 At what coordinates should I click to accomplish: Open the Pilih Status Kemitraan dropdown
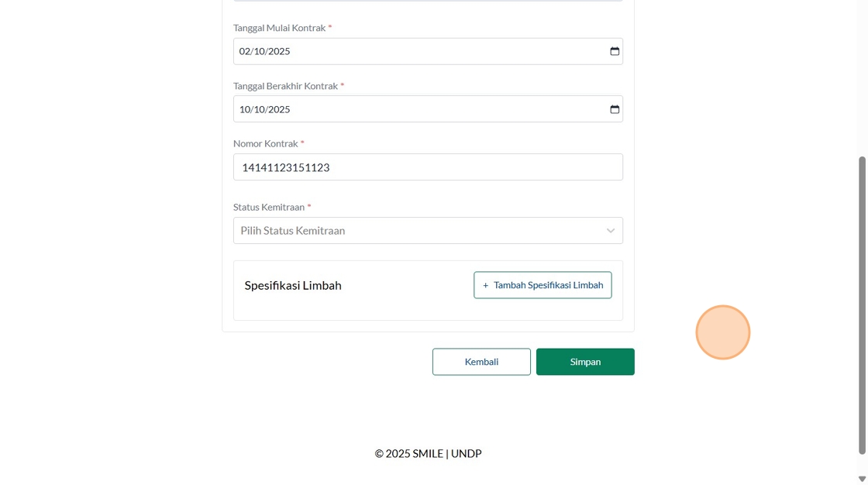pos(418,231)
